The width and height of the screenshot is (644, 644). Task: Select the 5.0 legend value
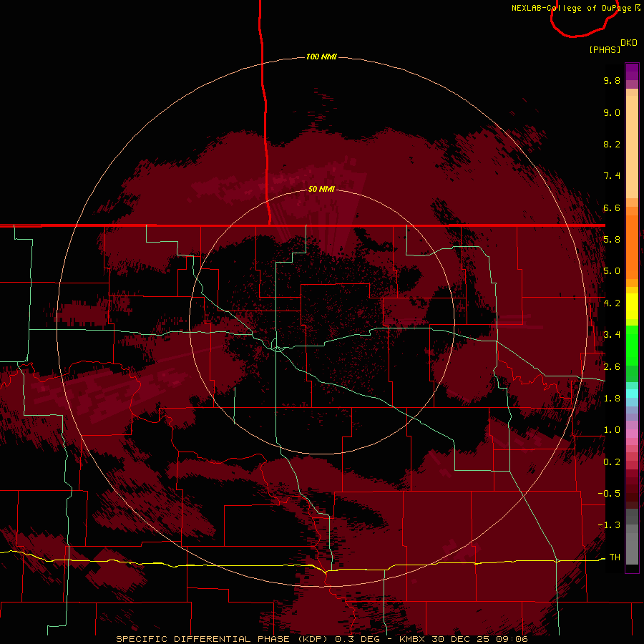(612, 271)
